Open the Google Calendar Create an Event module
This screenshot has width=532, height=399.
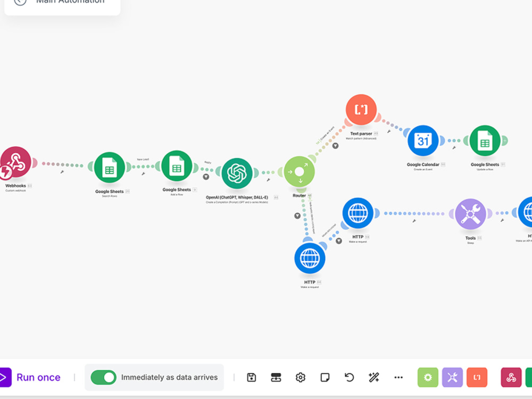tap(423, 140)
